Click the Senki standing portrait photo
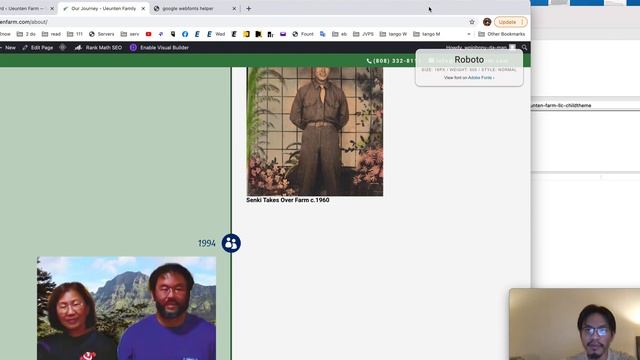The image size is (640, 360). (315, 131)
